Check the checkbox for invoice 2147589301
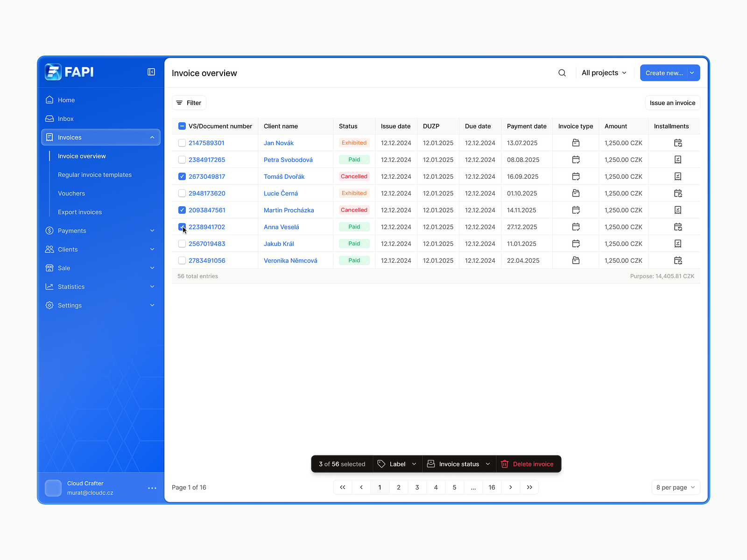This screenshot has height=560, width=747. [182, 143]
